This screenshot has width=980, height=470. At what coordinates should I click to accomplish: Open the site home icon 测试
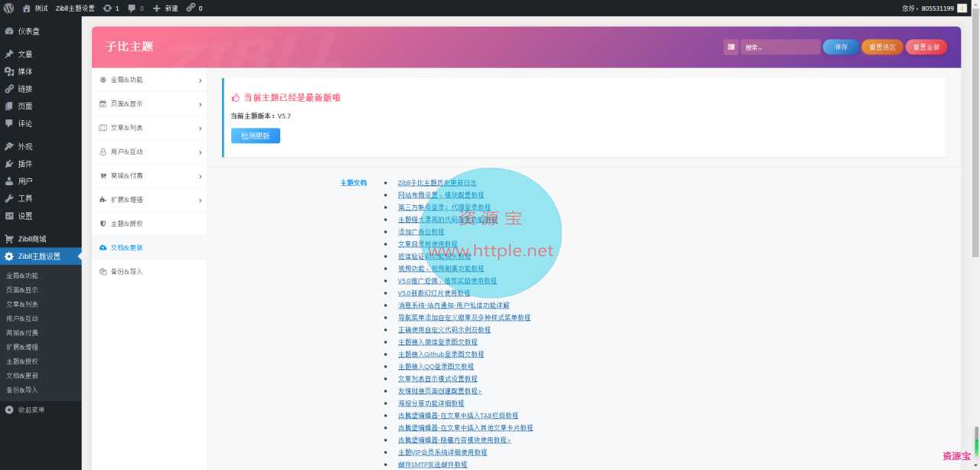tap(34, 8)
